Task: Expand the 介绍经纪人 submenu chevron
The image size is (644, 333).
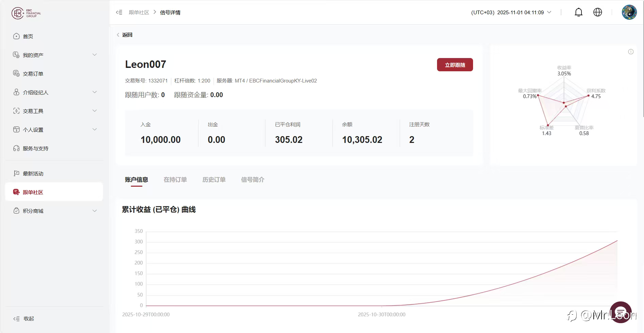Action: click(x=95, y=92)
